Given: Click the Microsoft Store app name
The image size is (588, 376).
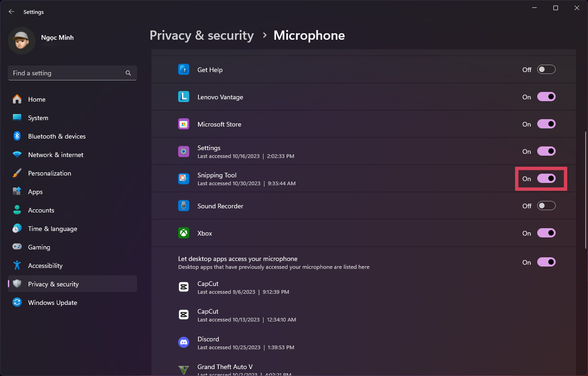Looking at the screenshot, I should tap(219, 124).
